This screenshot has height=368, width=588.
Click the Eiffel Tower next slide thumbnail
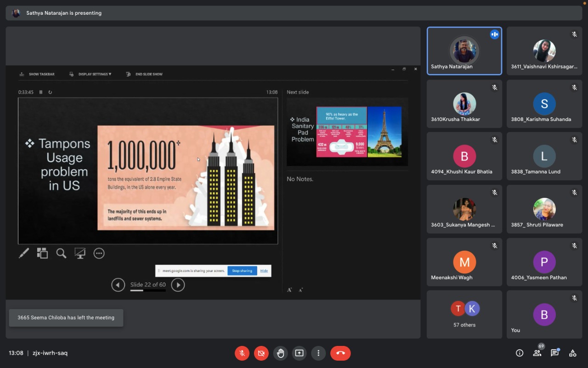pos(347,132)
